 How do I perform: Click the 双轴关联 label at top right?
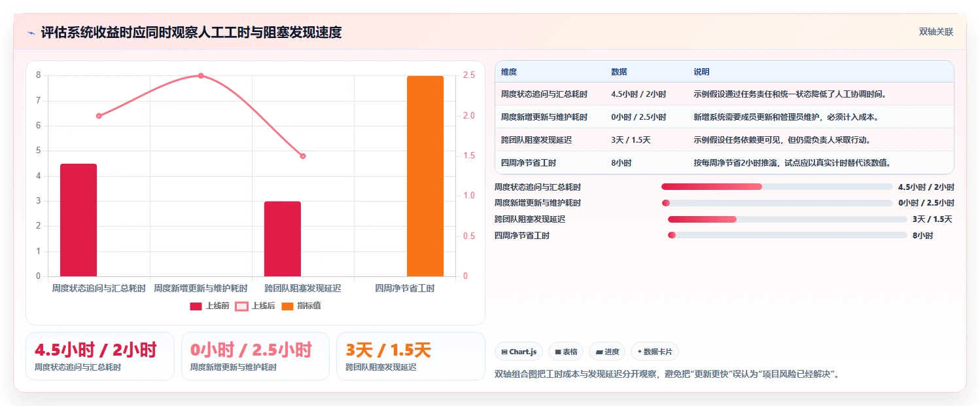(x=936, y=32)
